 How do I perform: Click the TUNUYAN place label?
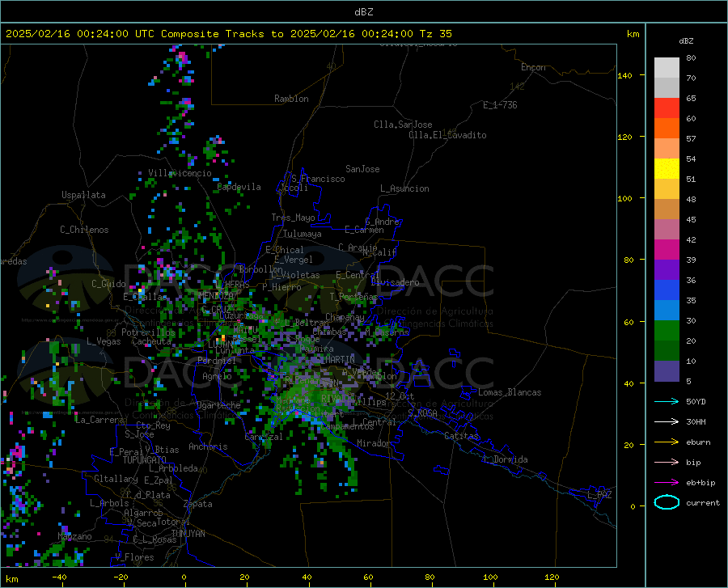click(x=188, y=534)
